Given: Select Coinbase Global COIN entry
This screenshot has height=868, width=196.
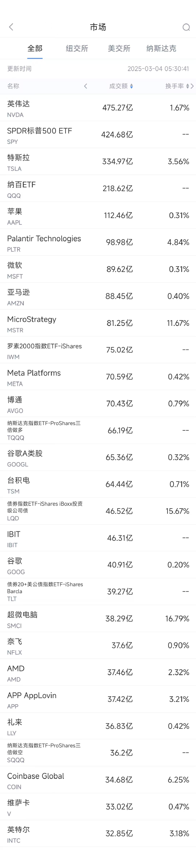Looking at the screenshot, I should (98, 780).
